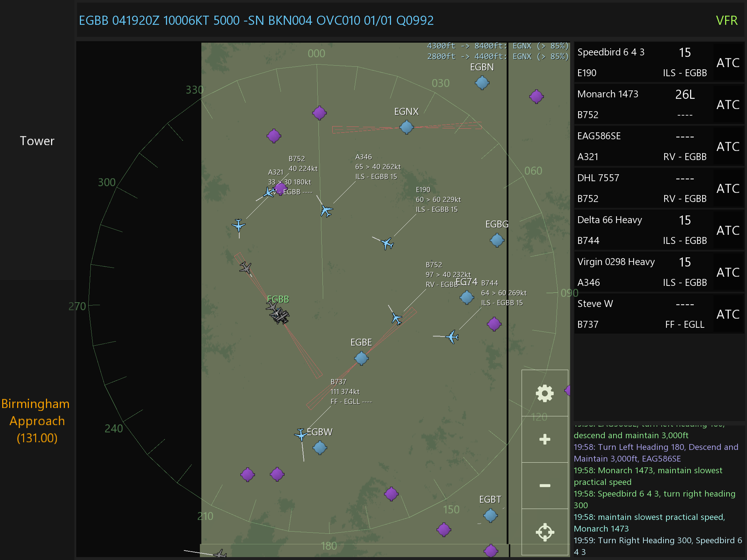Select the EGBN airport waypoint marker
This screenshot has width=747, height=560.
point(482,83)
